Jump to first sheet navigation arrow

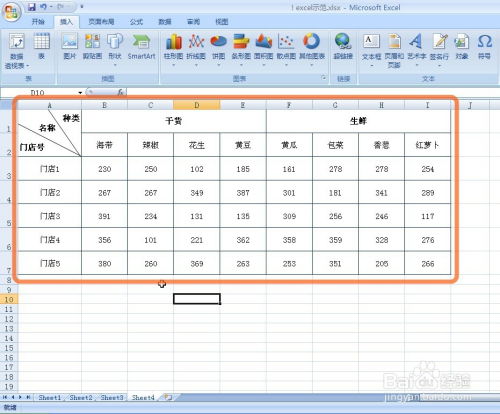[5, 397]
